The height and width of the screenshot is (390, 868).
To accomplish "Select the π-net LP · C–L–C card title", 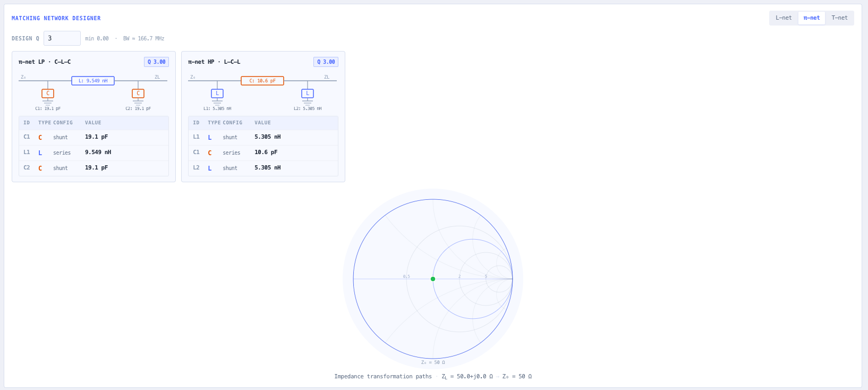I will point(45,62).
